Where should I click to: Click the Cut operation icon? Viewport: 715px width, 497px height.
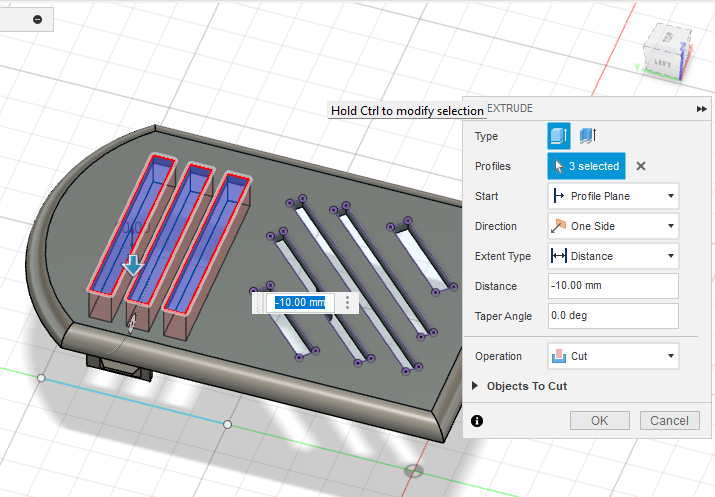pos(559,356)
